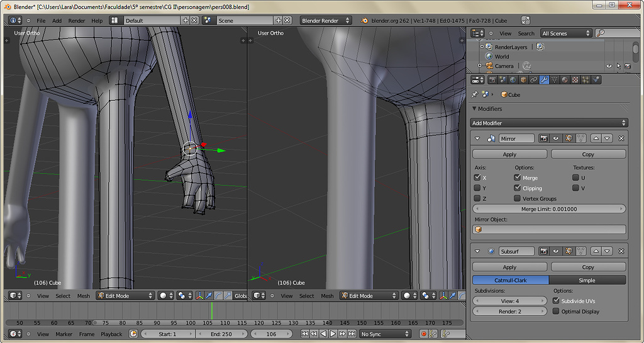Open the Add Modifier dropdown
Screen dimensions: 644x343
tap(549, 123)
